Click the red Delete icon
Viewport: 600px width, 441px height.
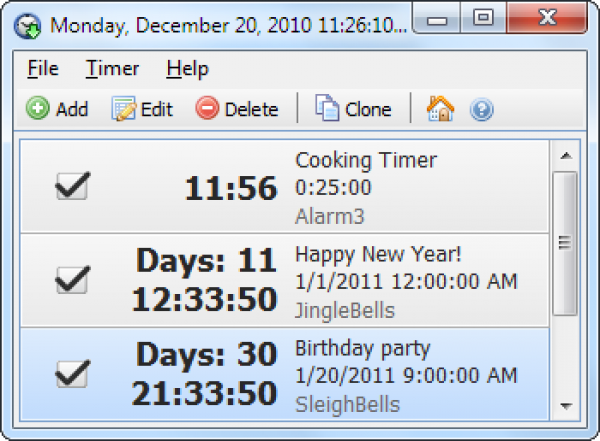pyautogui.click(x=207, y=109)
